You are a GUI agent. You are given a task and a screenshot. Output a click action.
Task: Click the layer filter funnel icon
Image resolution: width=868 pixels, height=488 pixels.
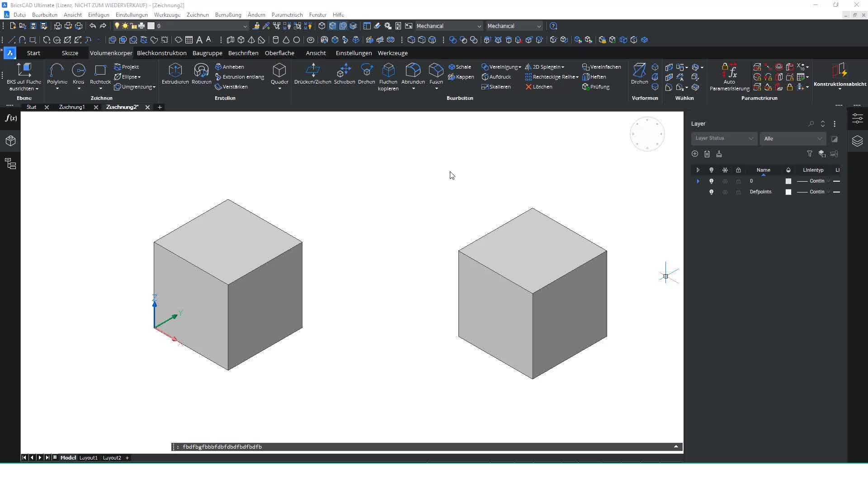pyautogui.click(x=810, y=154)
